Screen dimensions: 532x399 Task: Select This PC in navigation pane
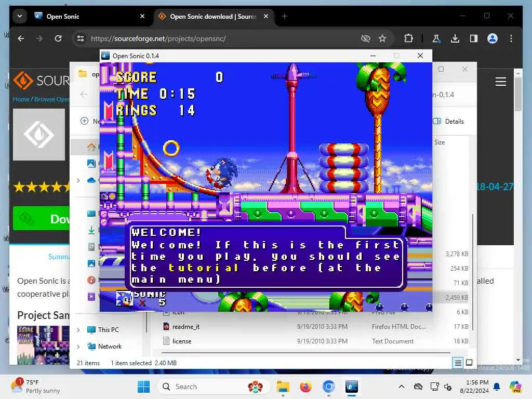(103, 330)
